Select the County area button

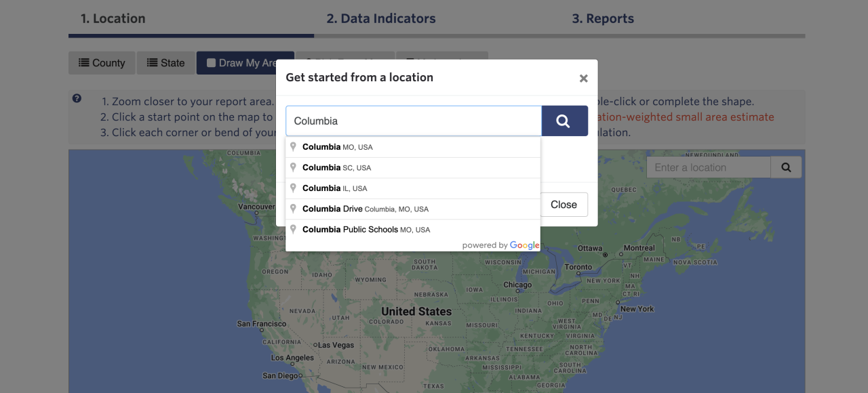pos(102,63)
